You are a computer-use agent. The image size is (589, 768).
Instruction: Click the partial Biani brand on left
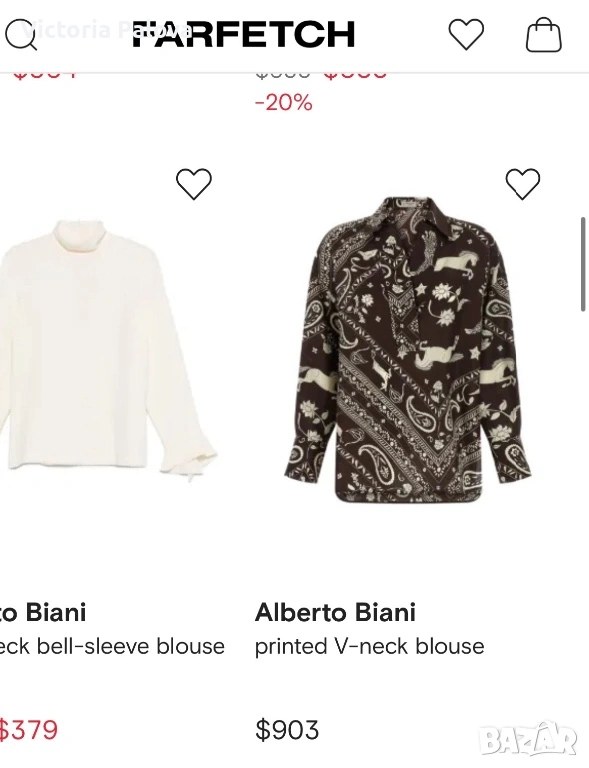pos(43,612)
